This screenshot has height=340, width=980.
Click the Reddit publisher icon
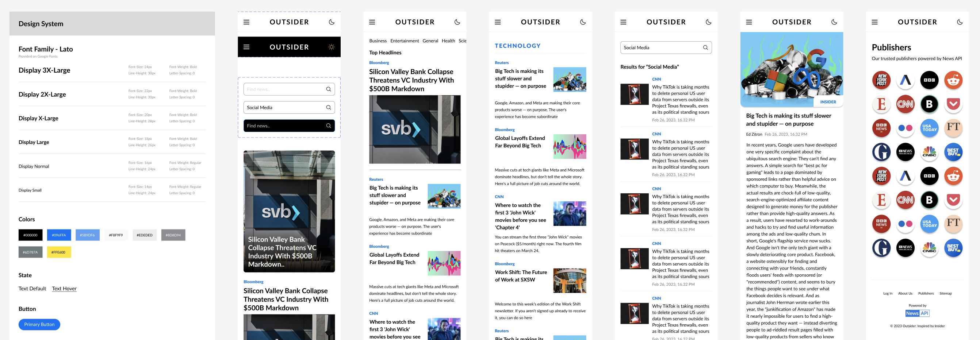point(954,80)
